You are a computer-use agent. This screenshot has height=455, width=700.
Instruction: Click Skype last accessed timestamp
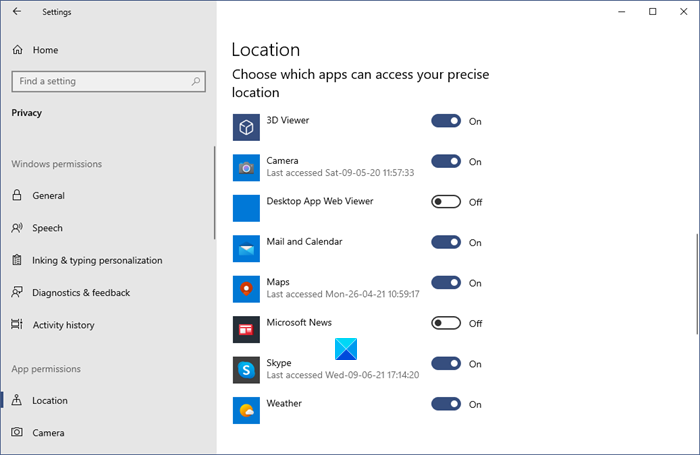[343, 375]
